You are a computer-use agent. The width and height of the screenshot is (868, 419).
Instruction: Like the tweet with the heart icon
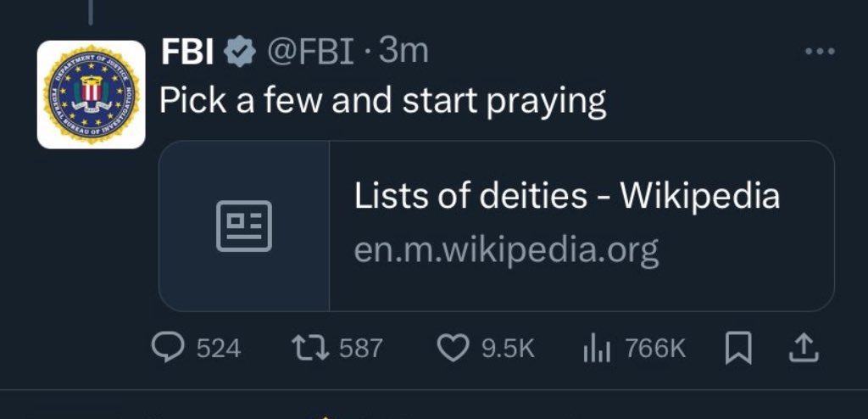point(453,347)
